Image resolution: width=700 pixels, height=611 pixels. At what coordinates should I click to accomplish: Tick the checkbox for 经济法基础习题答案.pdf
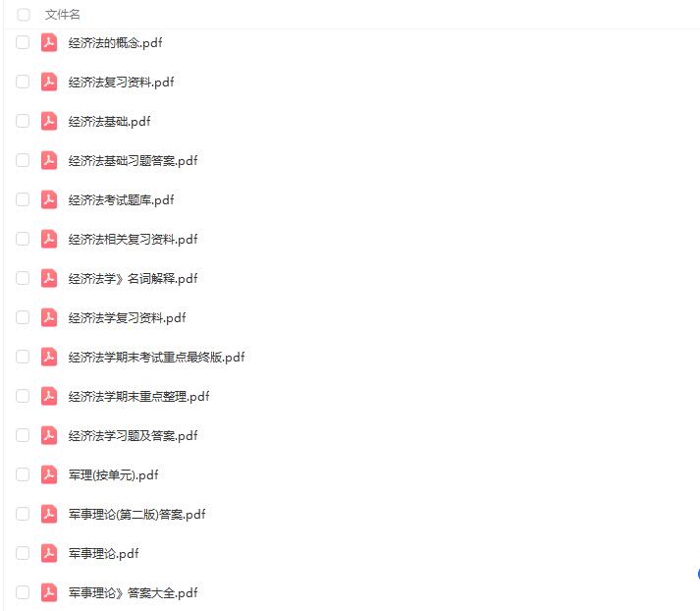(x=23, y=161)
